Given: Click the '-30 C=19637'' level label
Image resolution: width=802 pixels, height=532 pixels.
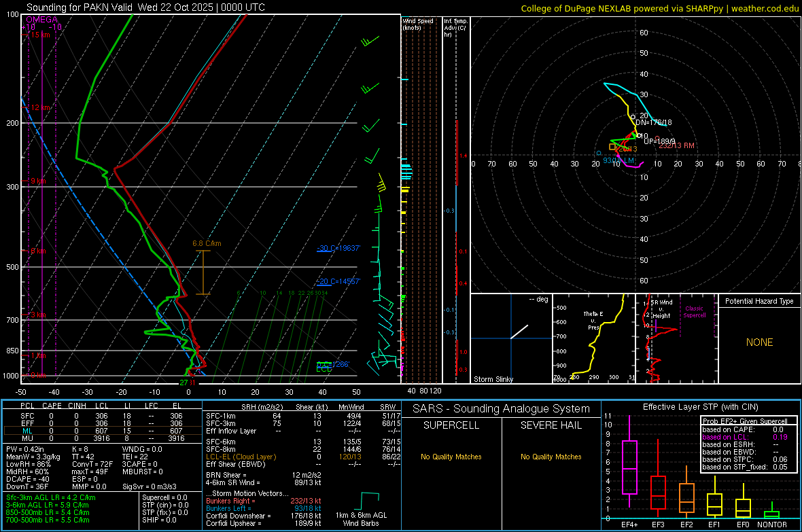Looking at the screenshot, I should [x=338, y=248].
